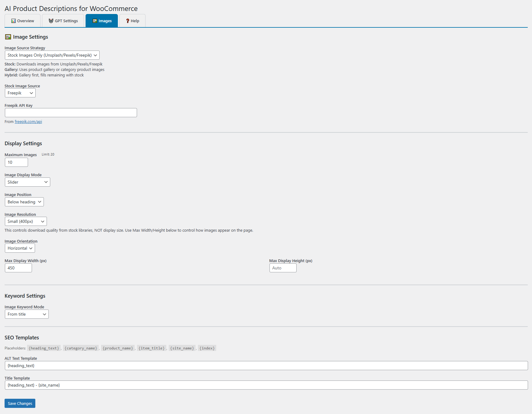Click the Help question mark icon
532x414 pixels.
[128, 21]
